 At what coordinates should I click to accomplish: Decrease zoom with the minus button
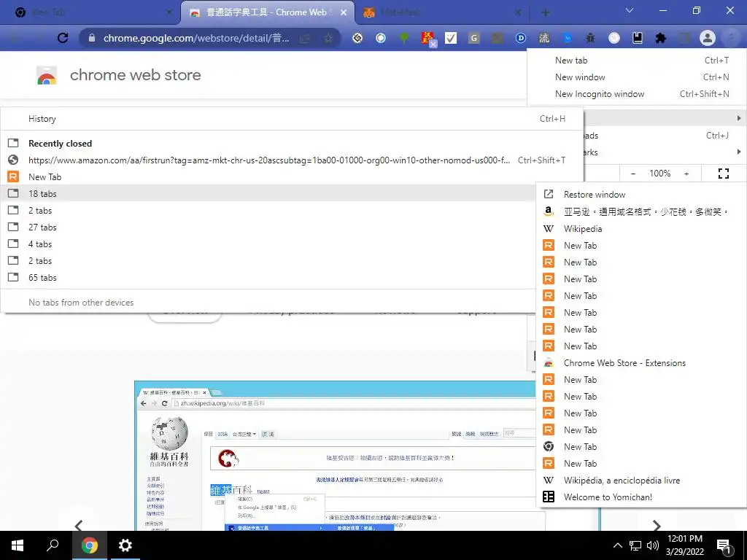pyautogui.click(x=633, y=174)
